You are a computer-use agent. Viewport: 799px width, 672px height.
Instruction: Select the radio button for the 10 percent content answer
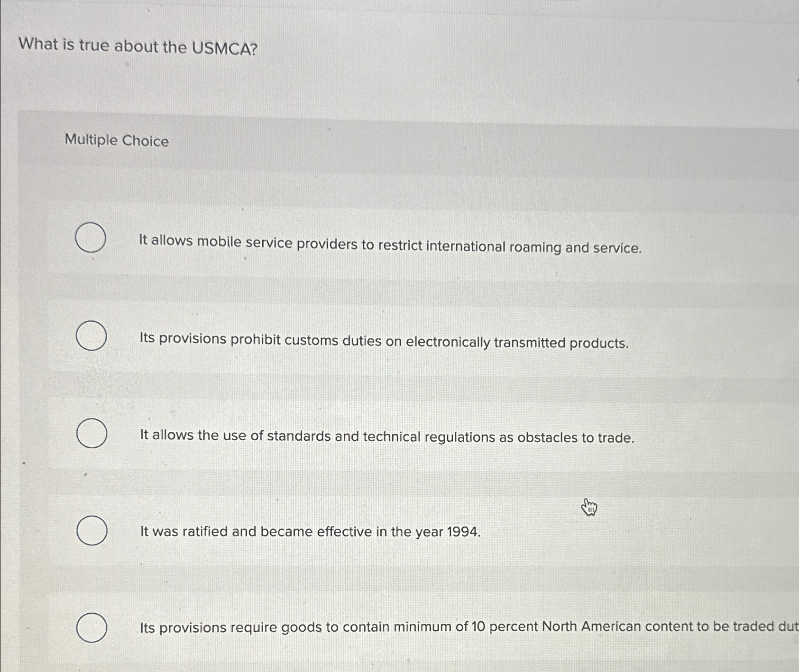92,627
